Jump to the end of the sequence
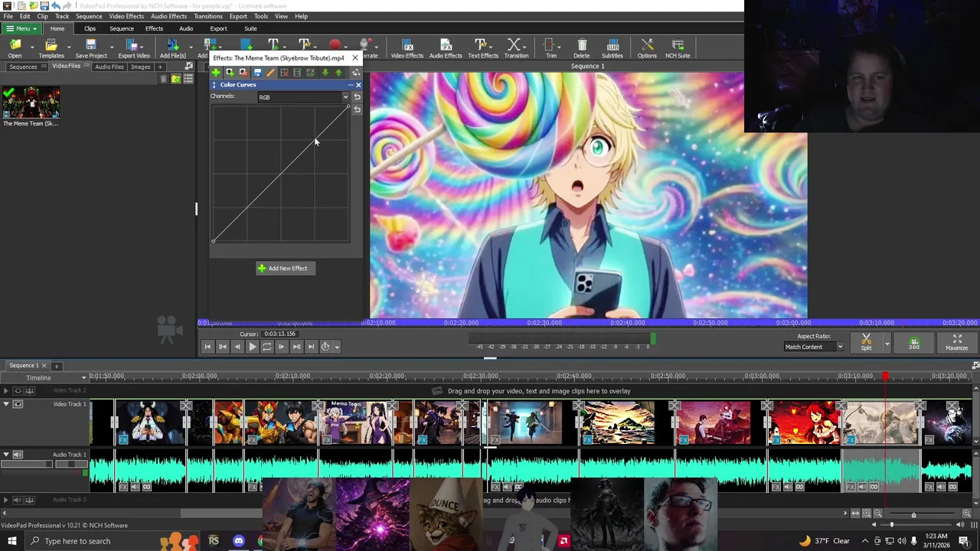The image size is (980, 551). (311, 347)
